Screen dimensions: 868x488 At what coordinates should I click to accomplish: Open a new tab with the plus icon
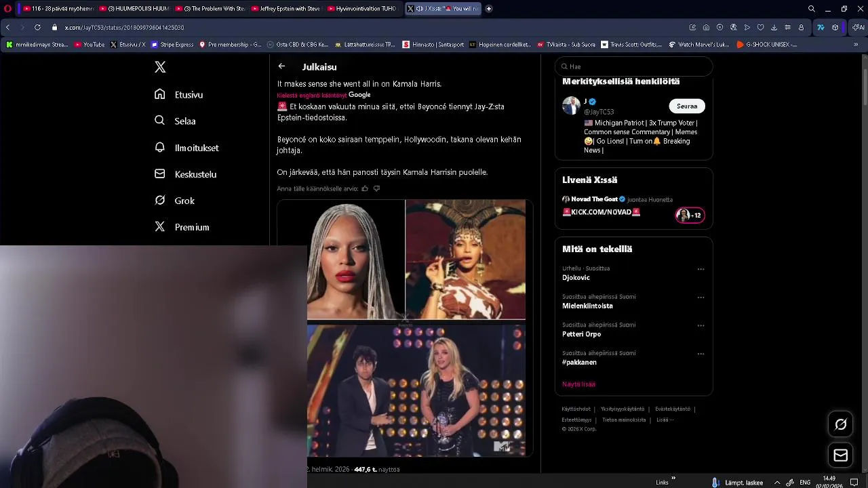489,9
